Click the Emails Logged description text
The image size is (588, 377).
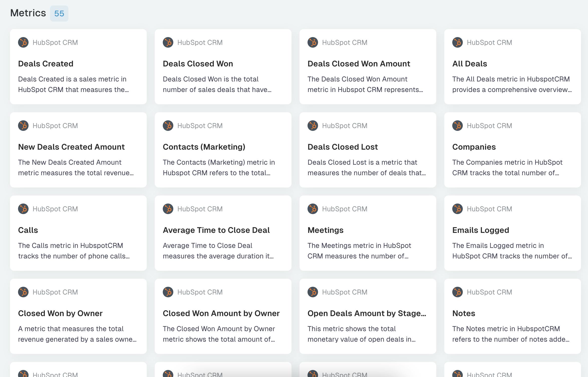[512, 251]
